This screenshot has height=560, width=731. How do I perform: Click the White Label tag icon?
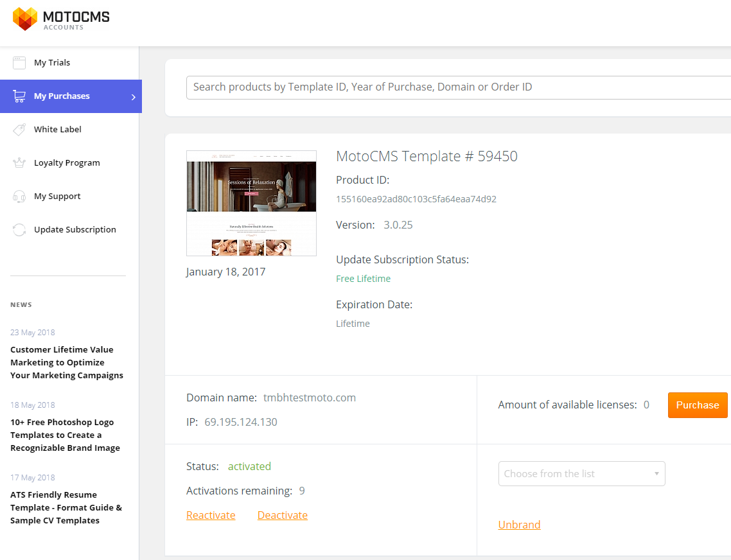[19, 130]
